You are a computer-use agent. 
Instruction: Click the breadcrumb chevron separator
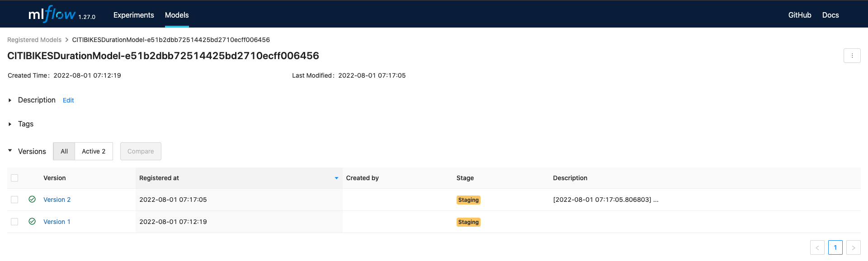pyautogui.click(x=67, y=40)
